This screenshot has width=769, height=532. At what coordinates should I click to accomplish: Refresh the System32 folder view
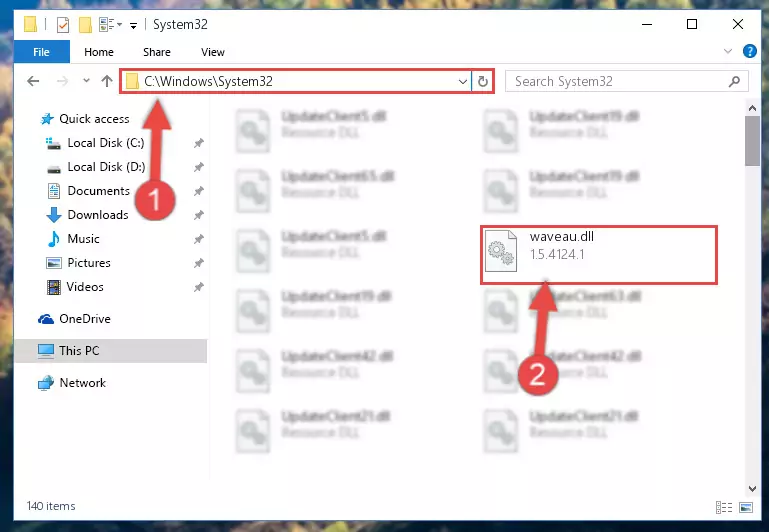(x=483, y=81)
